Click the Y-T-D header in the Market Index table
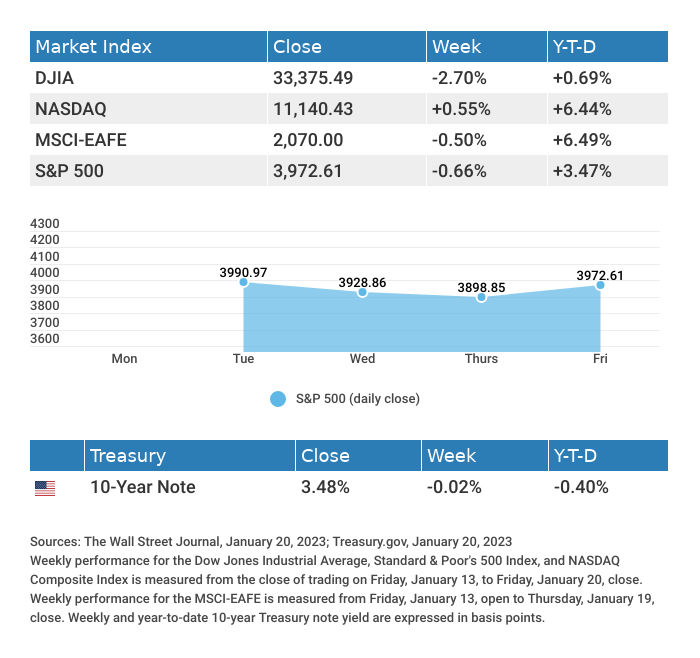Viewport: 700px width, 658px height. click(x=575, y=47)
